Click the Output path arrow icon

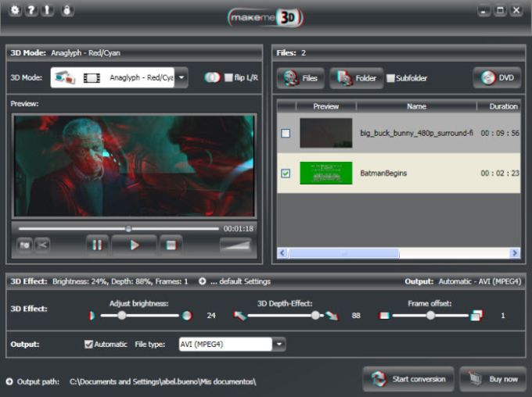9,381
